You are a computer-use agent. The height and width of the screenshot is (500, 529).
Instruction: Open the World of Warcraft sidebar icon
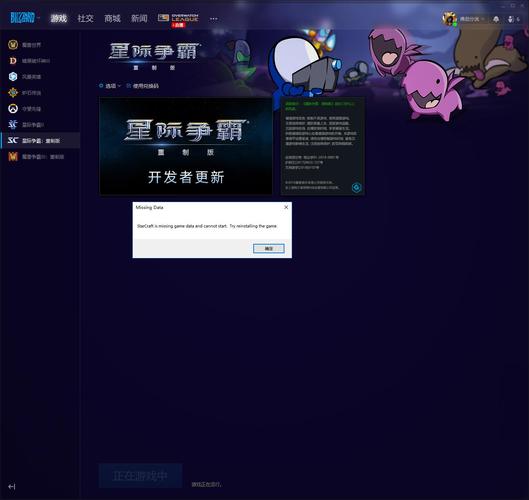point(13,45)
